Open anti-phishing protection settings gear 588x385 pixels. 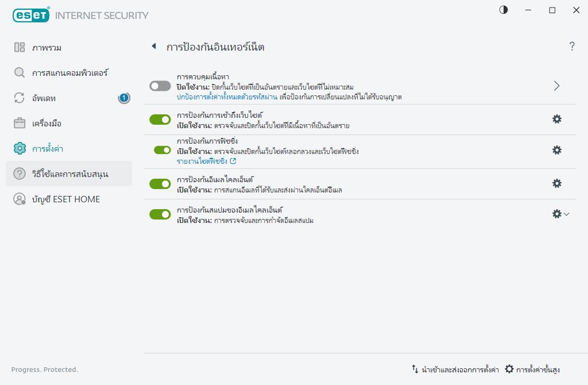tap(556, 150)
